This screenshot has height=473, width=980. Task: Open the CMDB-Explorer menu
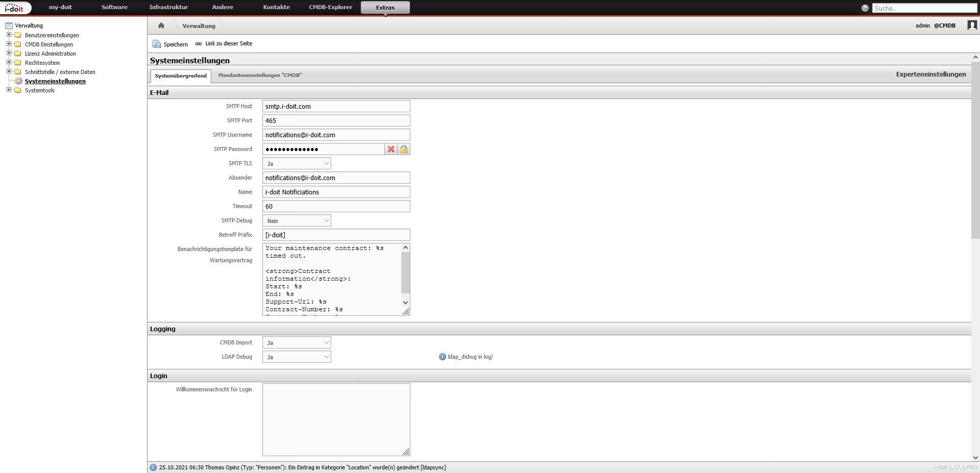[331, 7]
